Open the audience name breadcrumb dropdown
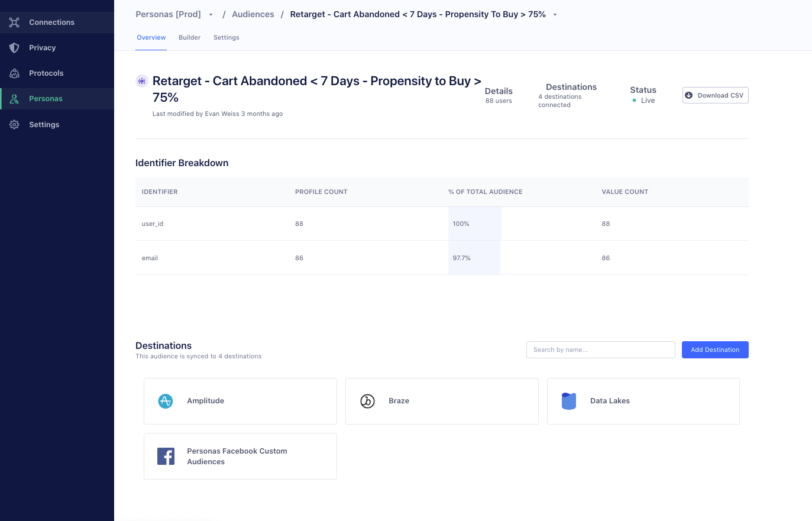Screen dimensions: 812x521 click(x=555, y=15)
